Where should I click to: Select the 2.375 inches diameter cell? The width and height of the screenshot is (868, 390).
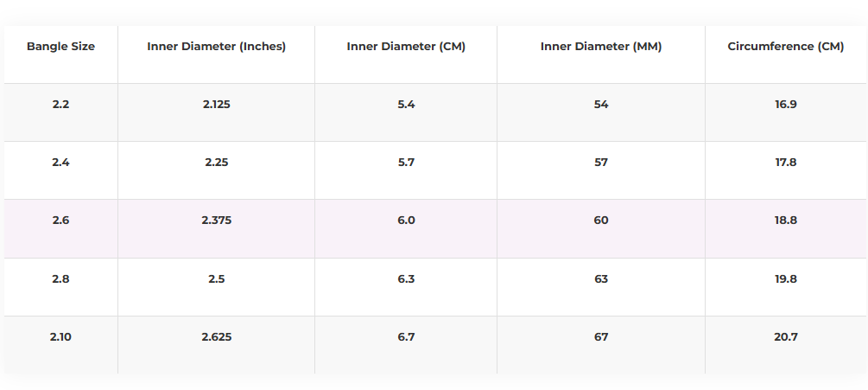(216, 221)
